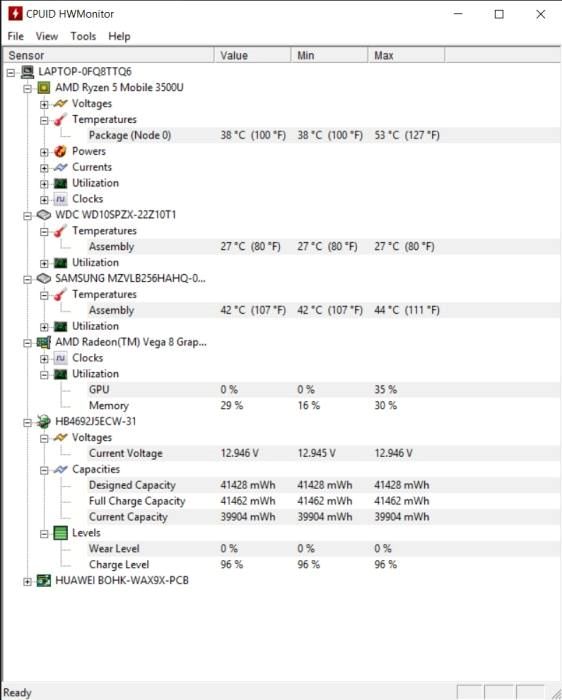Open the File menu

point(16,36)
